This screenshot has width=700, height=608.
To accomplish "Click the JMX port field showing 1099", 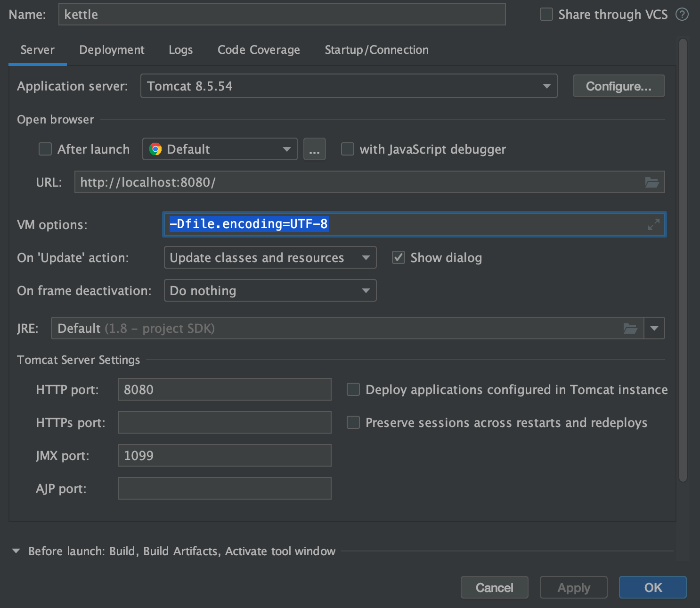I will (x=225, y=455).
